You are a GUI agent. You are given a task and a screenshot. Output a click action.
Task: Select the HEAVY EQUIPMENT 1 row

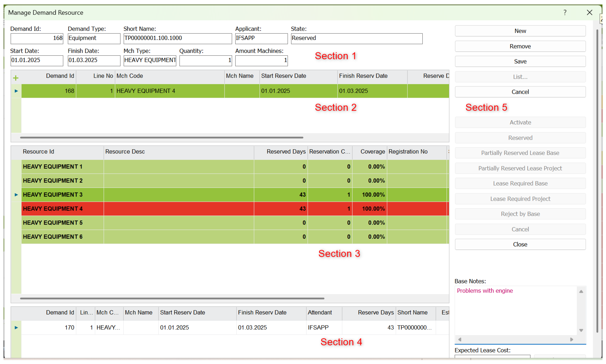pos(235,167)
